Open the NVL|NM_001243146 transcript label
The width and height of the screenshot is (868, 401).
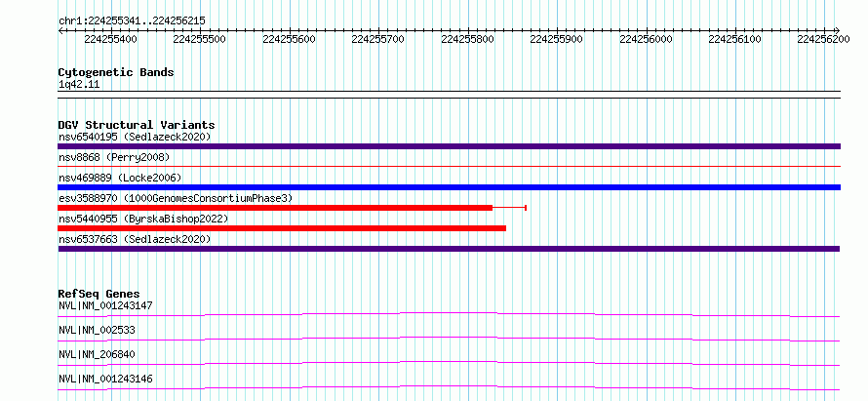(x=105, y=379)
